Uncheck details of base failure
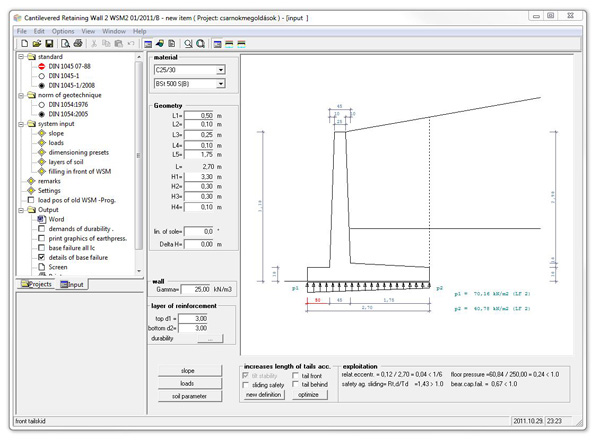 [x=42, y=257]
